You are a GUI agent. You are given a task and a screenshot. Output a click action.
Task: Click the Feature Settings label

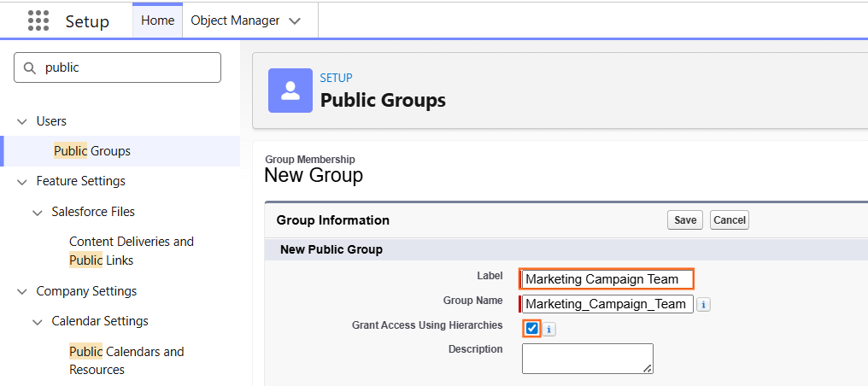click(81, 181)
